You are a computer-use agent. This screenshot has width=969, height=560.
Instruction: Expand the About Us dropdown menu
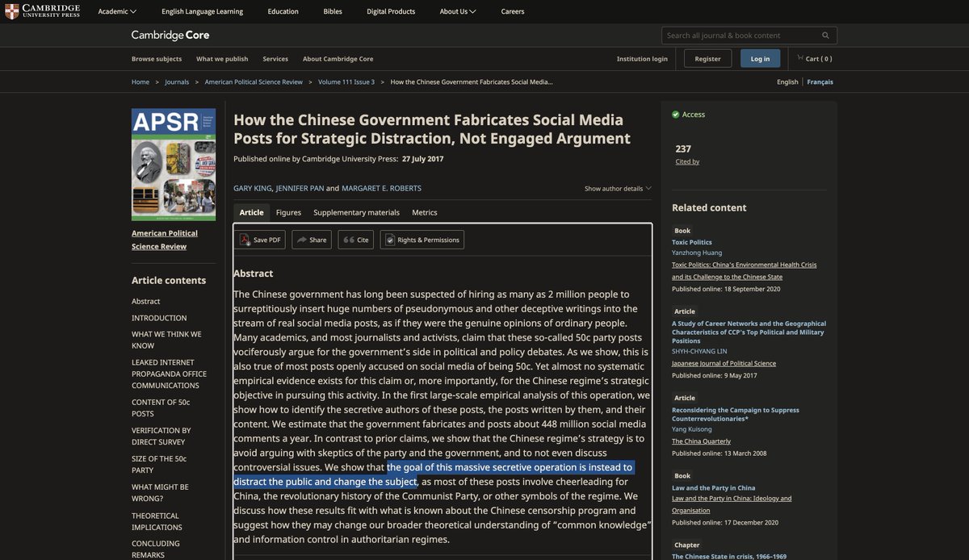point(458,11)
